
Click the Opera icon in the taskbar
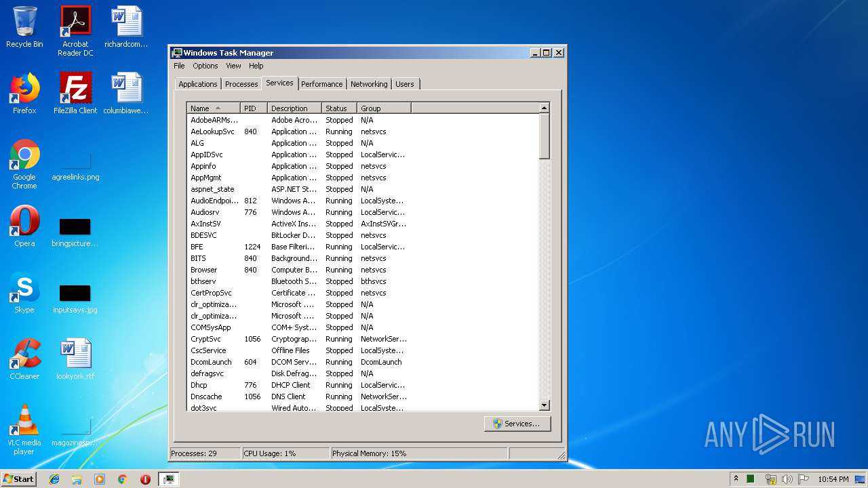pyautogui.click(x=145, y=479)
